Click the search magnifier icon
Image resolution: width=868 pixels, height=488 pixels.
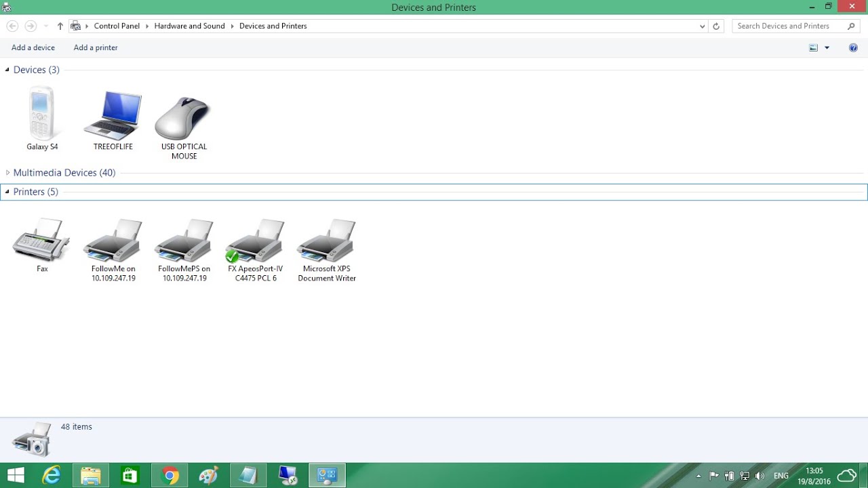(x=852, y=26)
